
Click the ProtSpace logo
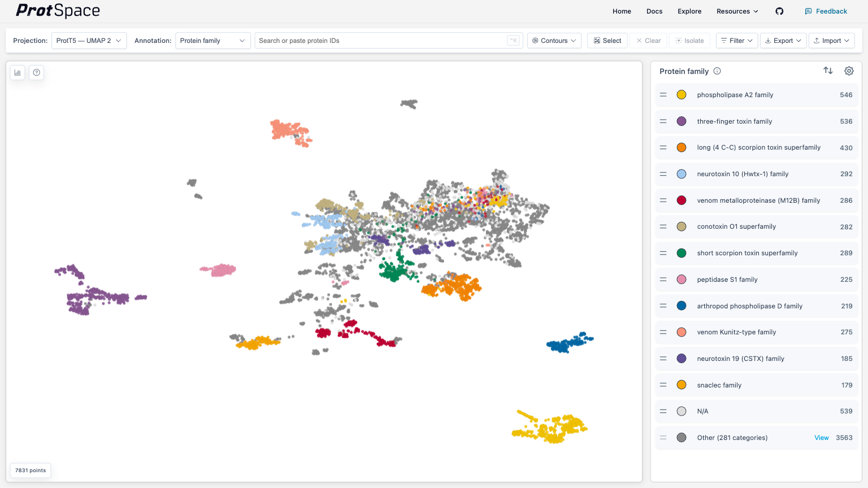(x=58, y=11)
